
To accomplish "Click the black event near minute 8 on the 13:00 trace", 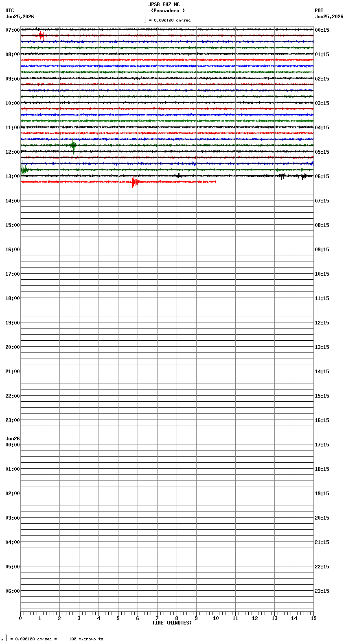I will (x=179, y=176).
